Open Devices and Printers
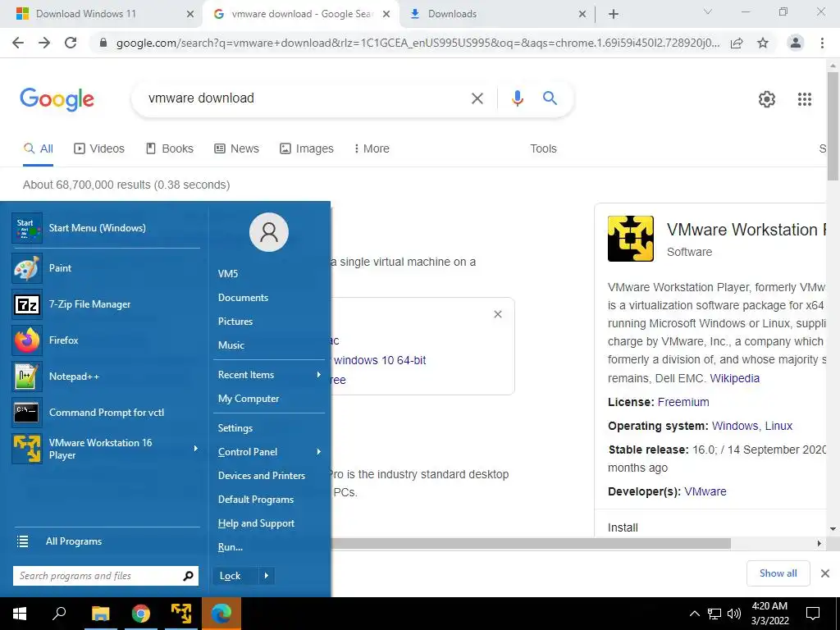Image resolution: width=840 pixels, height=630 pixels. click(262, 476)
